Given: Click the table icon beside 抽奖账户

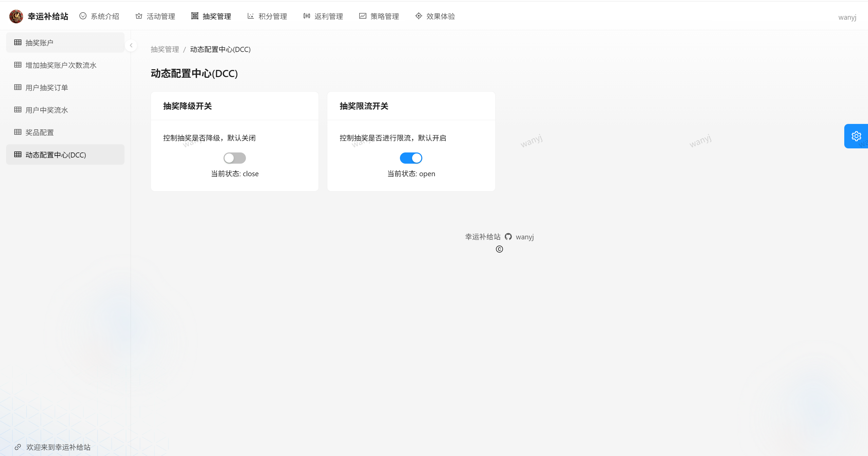Looking at the screenshot, I should pos(18,42).
